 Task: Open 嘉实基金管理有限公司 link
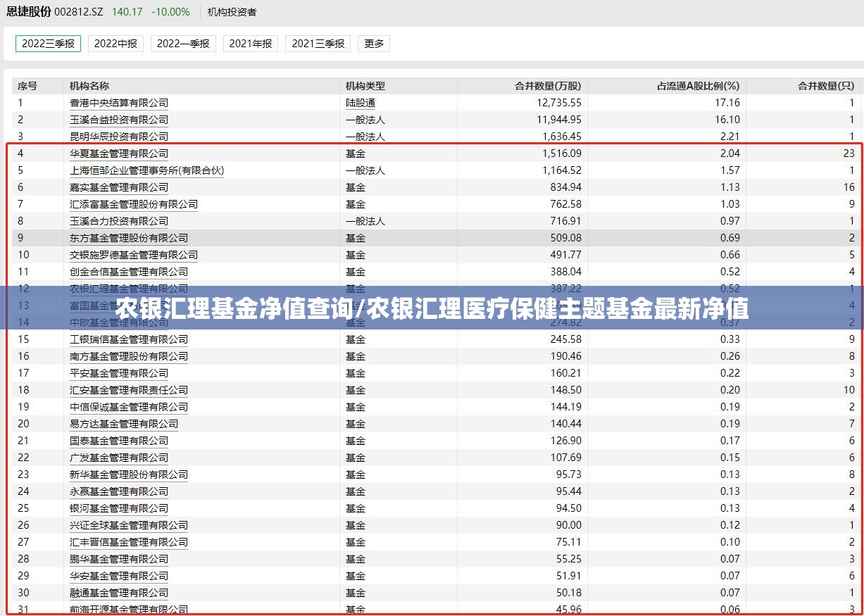[x=119, y=187]
